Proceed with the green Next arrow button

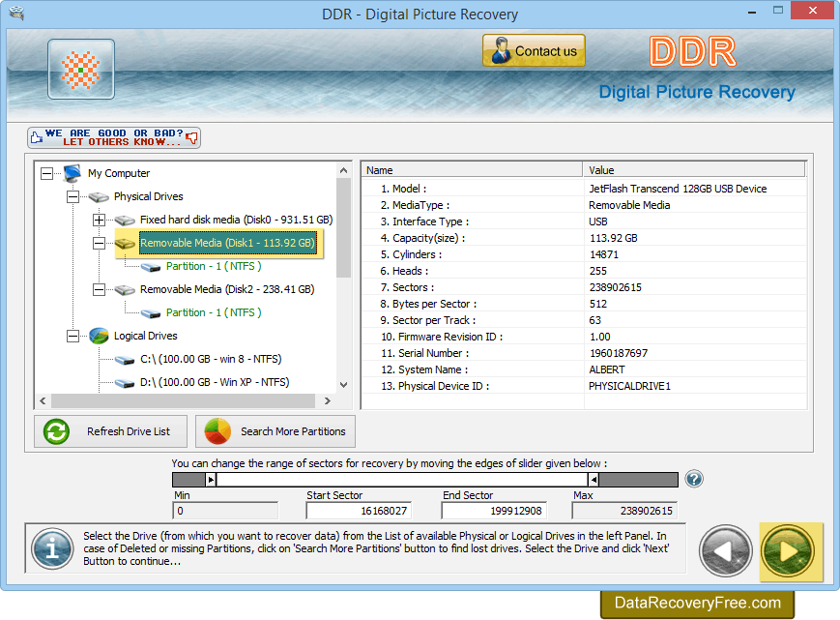(789, 551)
